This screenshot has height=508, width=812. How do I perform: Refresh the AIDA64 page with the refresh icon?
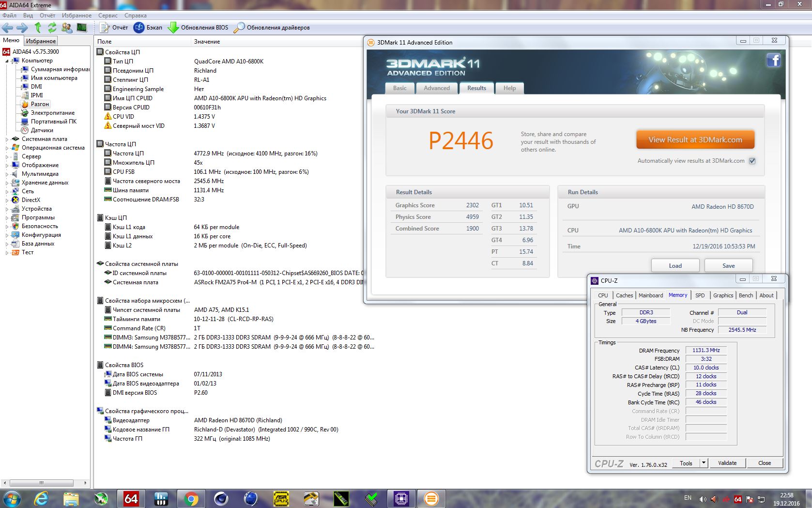pos(52,28)
